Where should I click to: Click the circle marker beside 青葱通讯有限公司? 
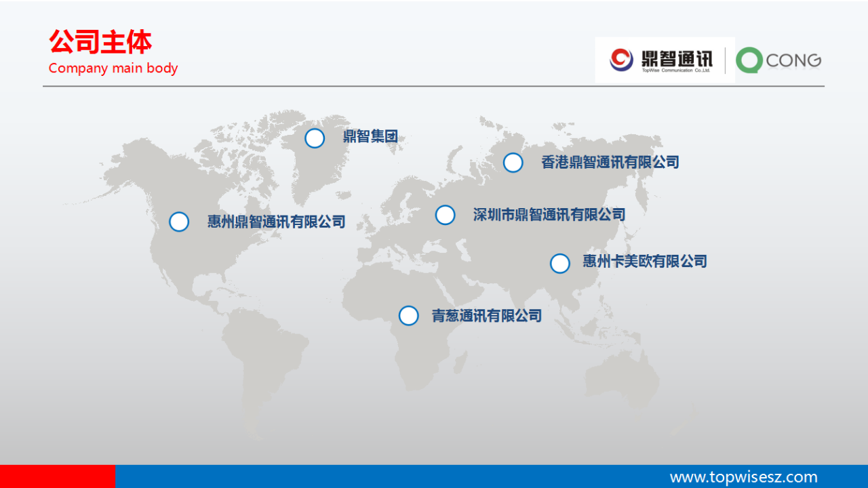pos(408,316)
